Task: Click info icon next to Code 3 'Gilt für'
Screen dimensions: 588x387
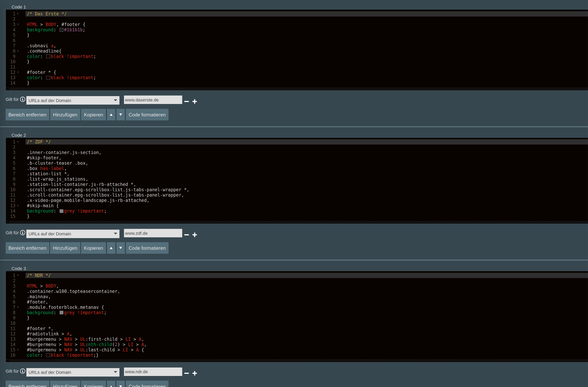Action: (22, 371)
